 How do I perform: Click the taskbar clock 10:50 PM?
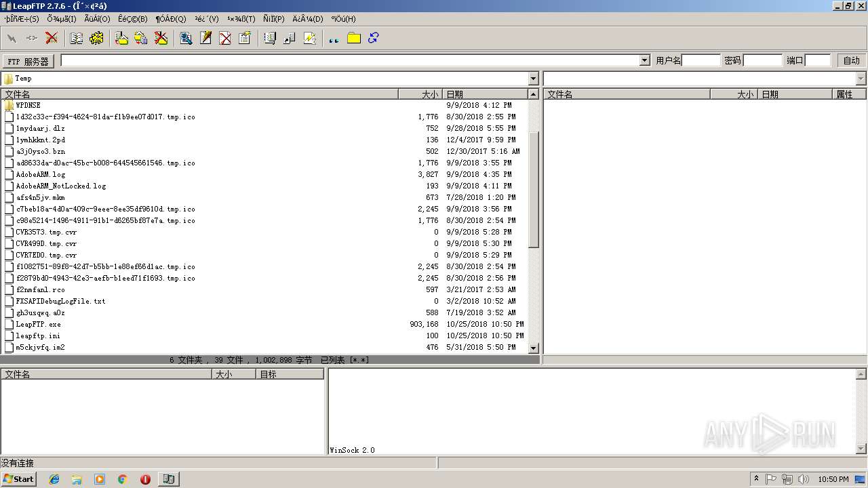point(833,479)
